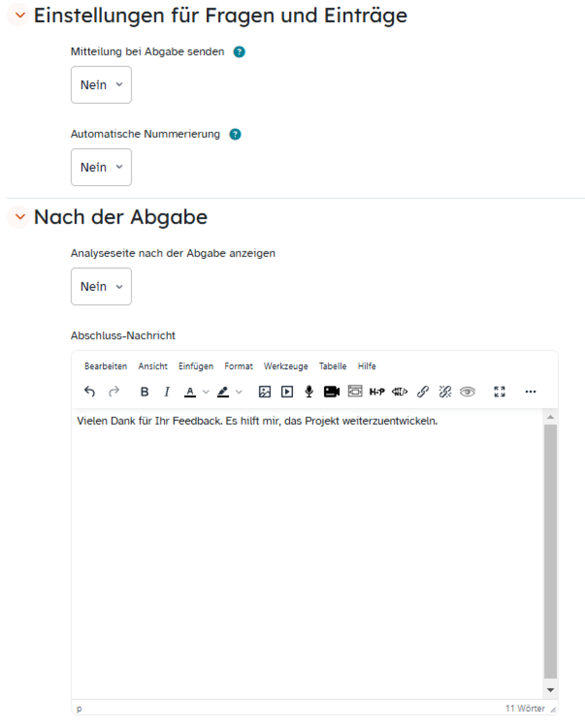This screenshot has height=728, width=585.
Task: Click the undo arrow in editor toolbar
Action: click(x=90, y=391)
